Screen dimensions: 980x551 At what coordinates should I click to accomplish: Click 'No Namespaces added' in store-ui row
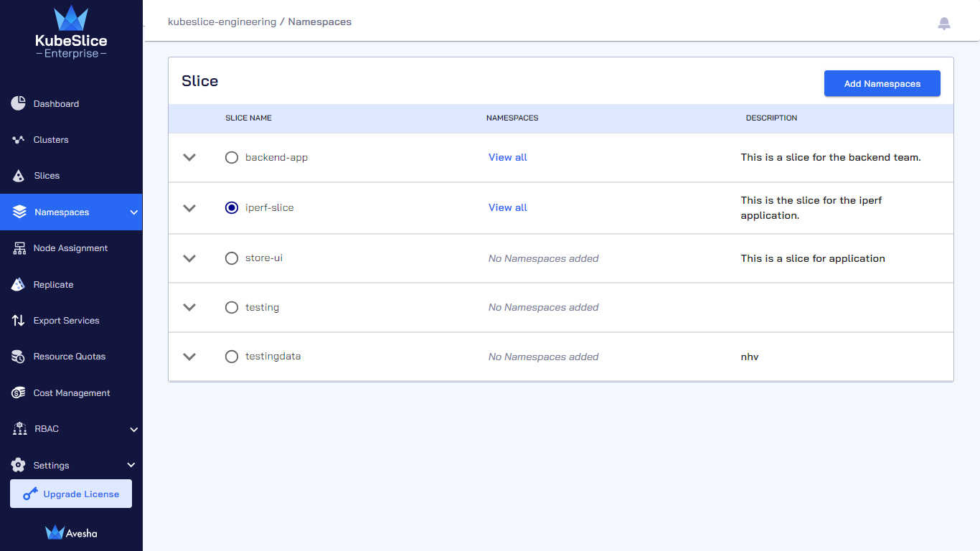[543, 258]
